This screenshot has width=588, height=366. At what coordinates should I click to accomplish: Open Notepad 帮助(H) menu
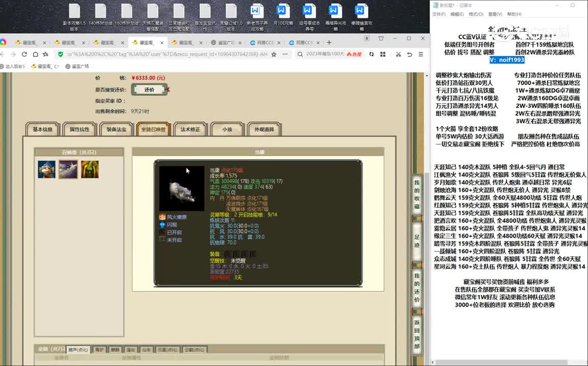click(x=514, y=14)
